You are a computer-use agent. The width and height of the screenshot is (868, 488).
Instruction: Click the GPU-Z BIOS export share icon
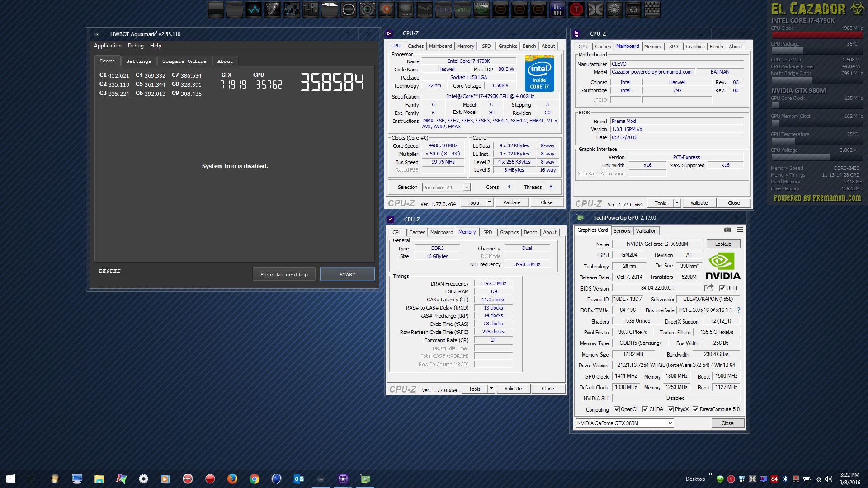(709, 288)
